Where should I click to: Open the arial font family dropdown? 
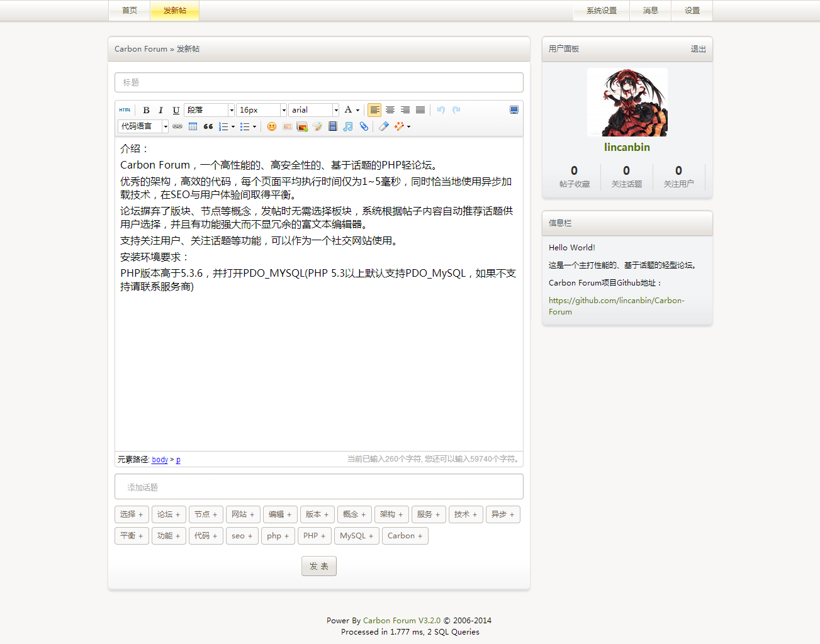[x=314, y=110]
